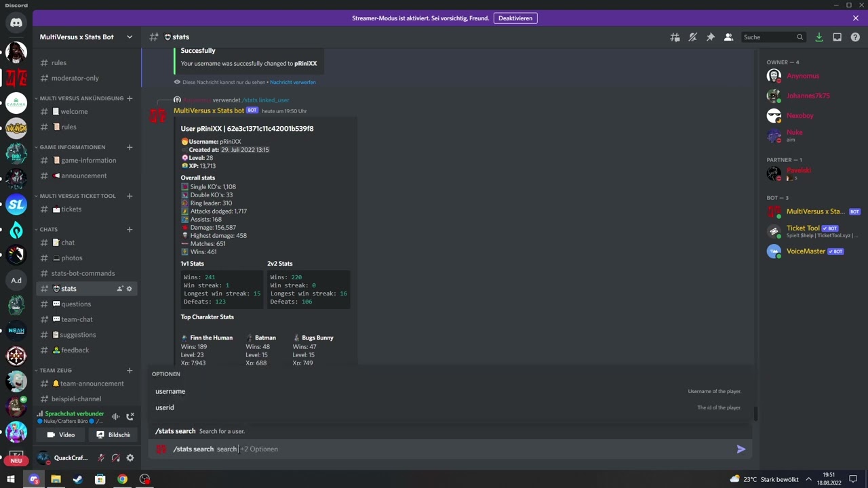
Task: Open the Threads icon in channel header
Action: pos(675,37)
